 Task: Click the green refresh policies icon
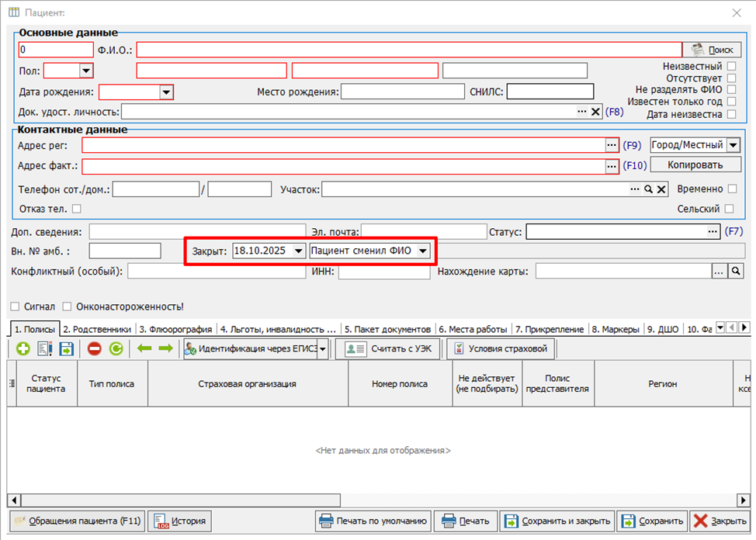coord(116,349)
